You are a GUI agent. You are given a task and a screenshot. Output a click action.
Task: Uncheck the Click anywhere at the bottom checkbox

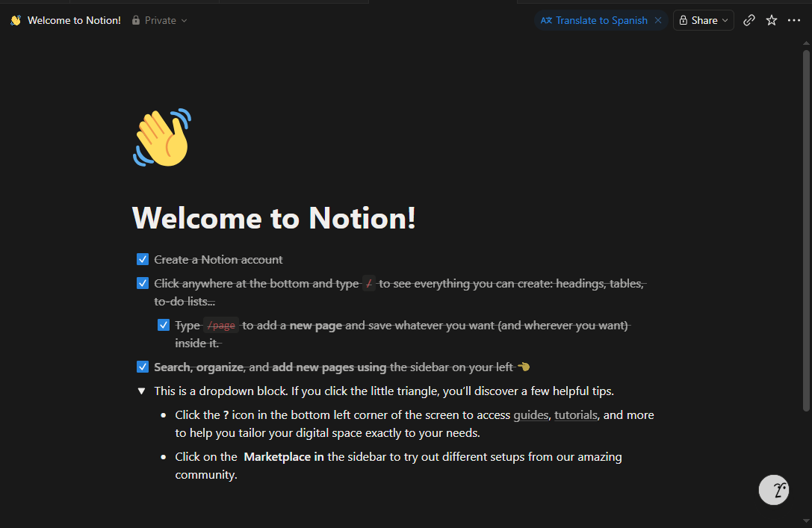pyautogui.click(x=143, y=283)
